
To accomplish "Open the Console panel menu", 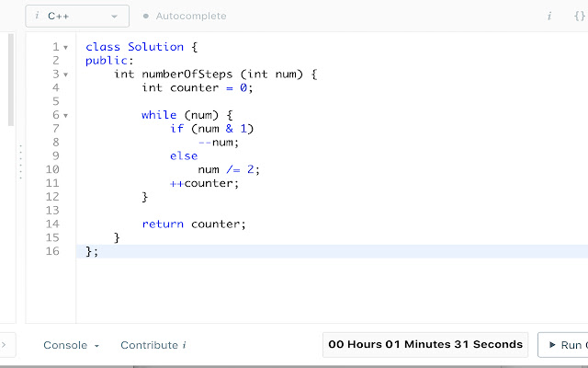I will tap(71, 345).
